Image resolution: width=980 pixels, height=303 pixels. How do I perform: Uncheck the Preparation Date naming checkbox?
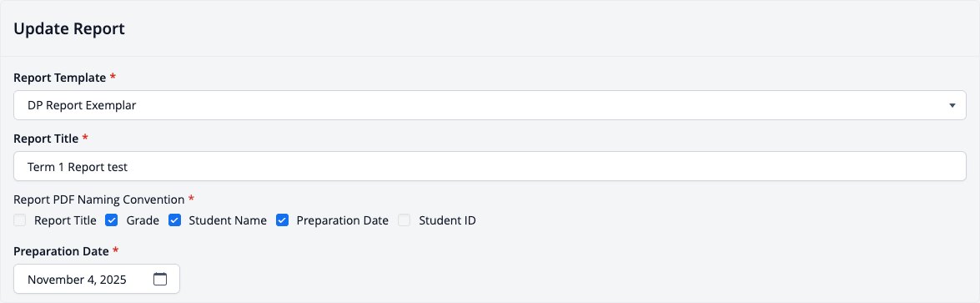282,220
